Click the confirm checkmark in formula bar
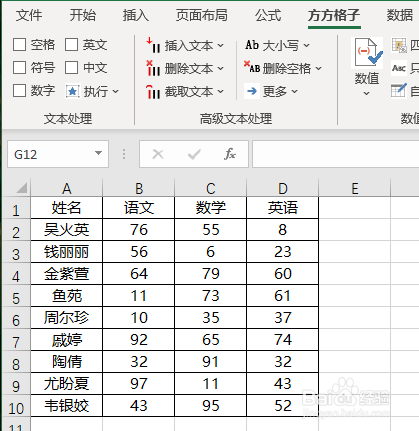Image resolution: width=419 pixels, height=431 pixels. (194, 154)
